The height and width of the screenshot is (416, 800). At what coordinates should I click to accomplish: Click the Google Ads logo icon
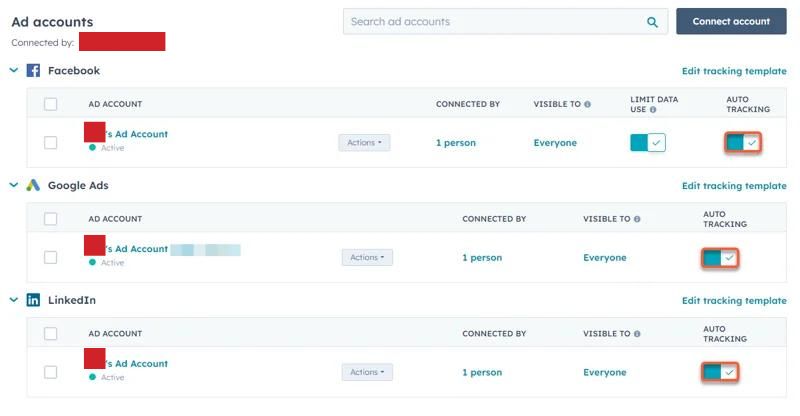coord(33,185)
